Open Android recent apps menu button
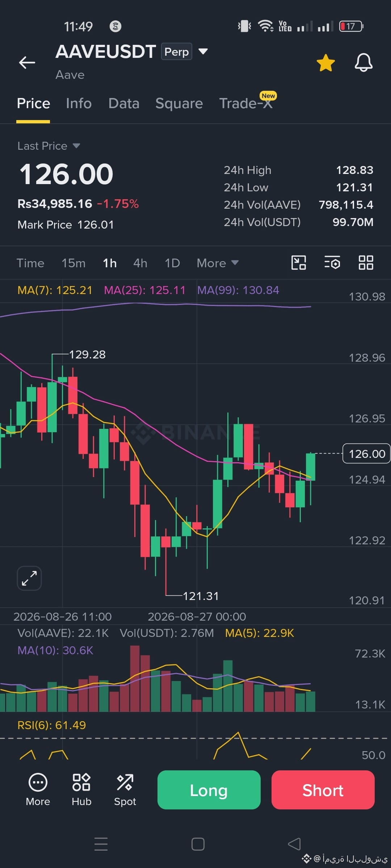Image resolution: width=391 pixels, height=868 pixels. click(x=101, y=844)
